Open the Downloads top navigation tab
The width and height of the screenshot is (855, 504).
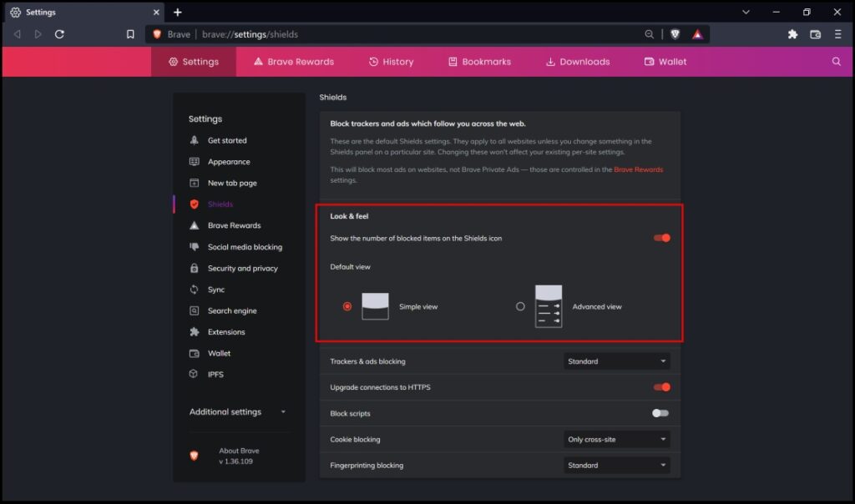(578, 62)
